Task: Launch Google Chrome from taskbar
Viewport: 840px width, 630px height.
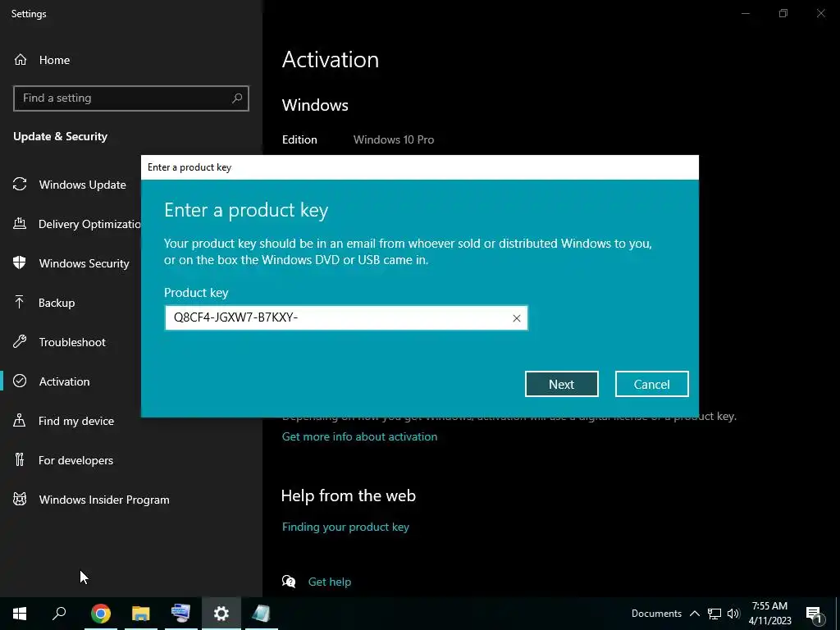Action: [x=101, y=614]
